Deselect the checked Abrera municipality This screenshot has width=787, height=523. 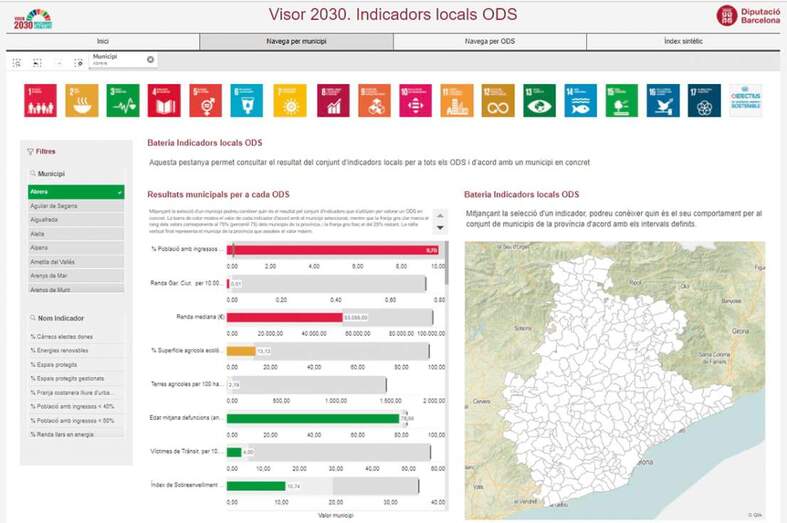click(x=76, y=191)
